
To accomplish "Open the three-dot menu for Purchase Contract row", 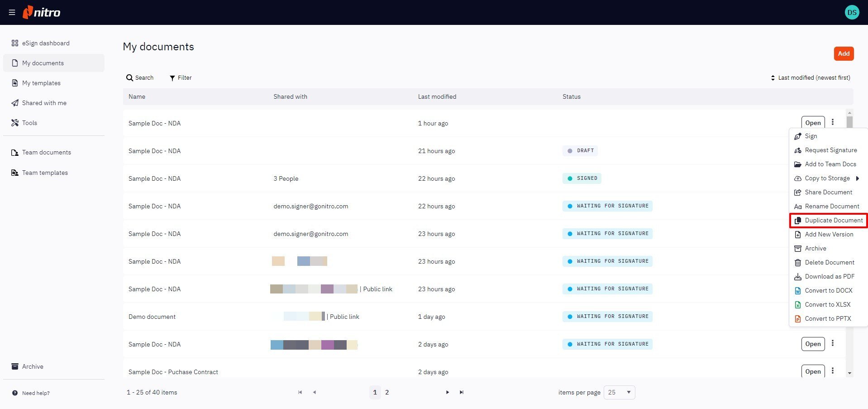I will 832,371.
